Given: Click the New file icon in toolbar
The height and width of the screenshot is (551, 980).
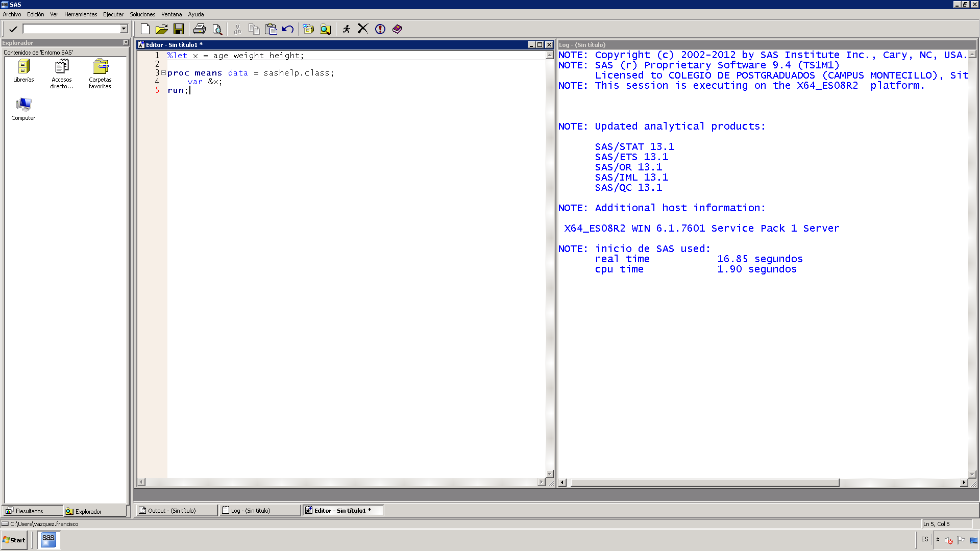Looking at the screenshot, I should [x=145, y=28].
